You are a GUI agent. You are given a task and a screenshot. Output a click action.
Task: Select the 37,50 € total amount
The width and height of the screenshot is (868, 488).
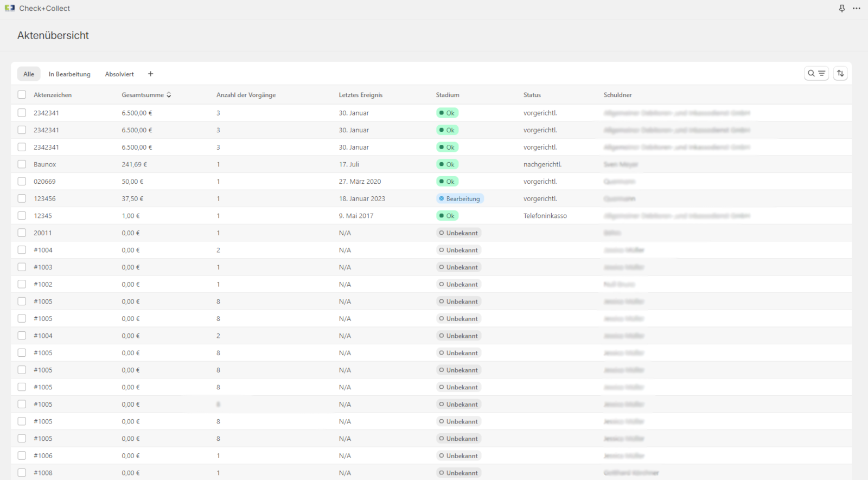click(132, 198)
